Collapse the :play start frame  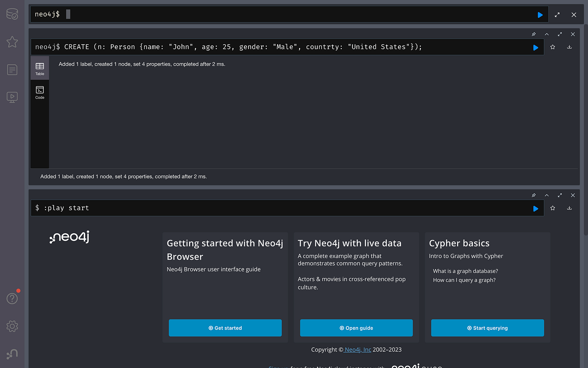pyautogui.click(x=546, y=195)
